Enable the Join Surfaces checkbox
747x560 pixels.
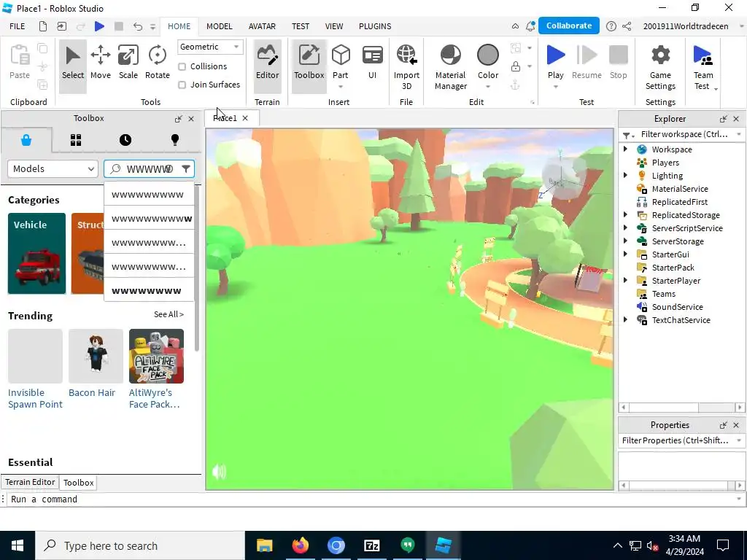[x=182, y=85]
